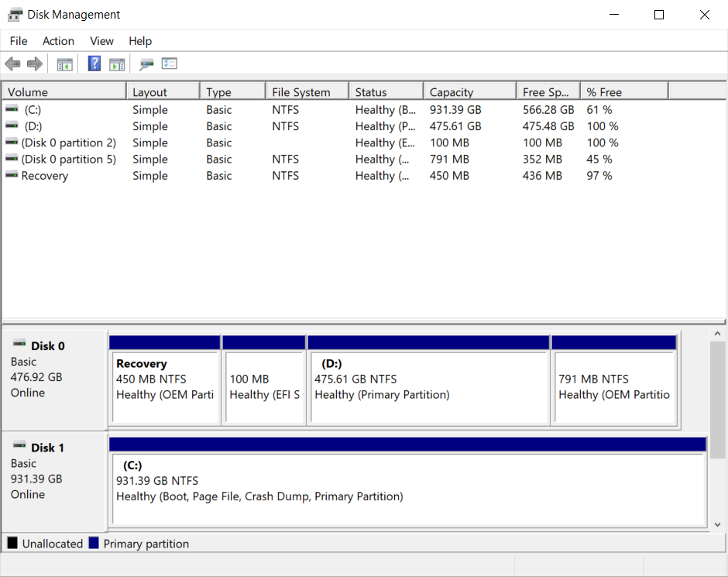Click the "61 %" free value

coord(599,109)
